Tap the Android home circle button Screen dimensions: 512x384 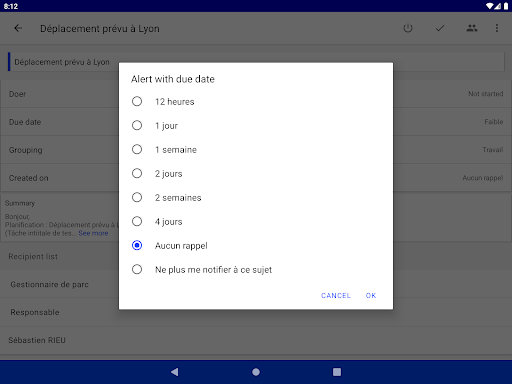(256, 372)
